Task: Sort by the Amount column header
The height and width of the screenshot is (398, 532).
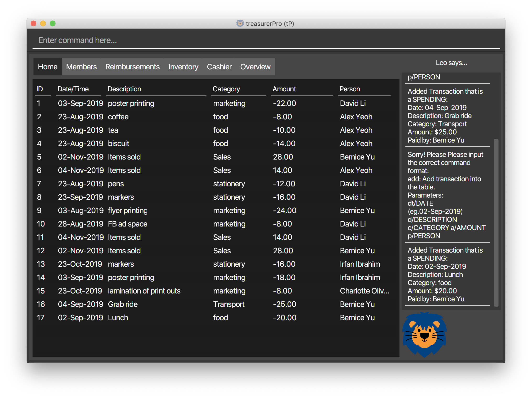Action: [x=302, y=89]
